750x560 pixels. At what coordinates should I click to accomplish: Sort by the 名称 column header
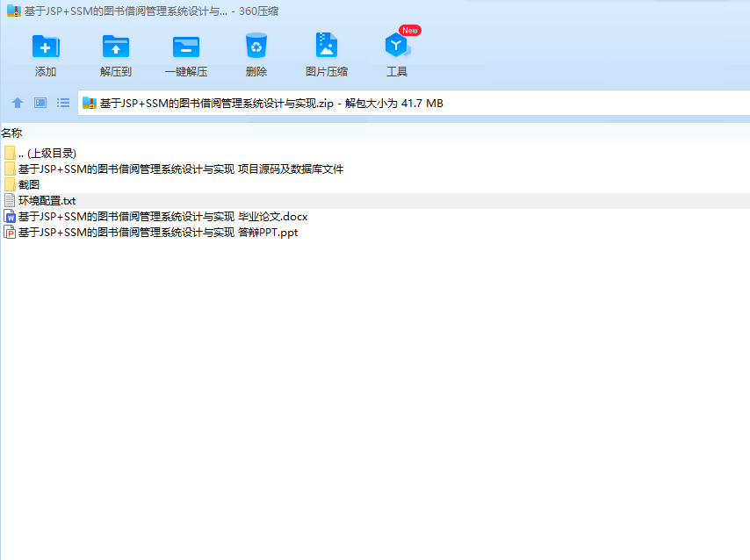[11, 133]
